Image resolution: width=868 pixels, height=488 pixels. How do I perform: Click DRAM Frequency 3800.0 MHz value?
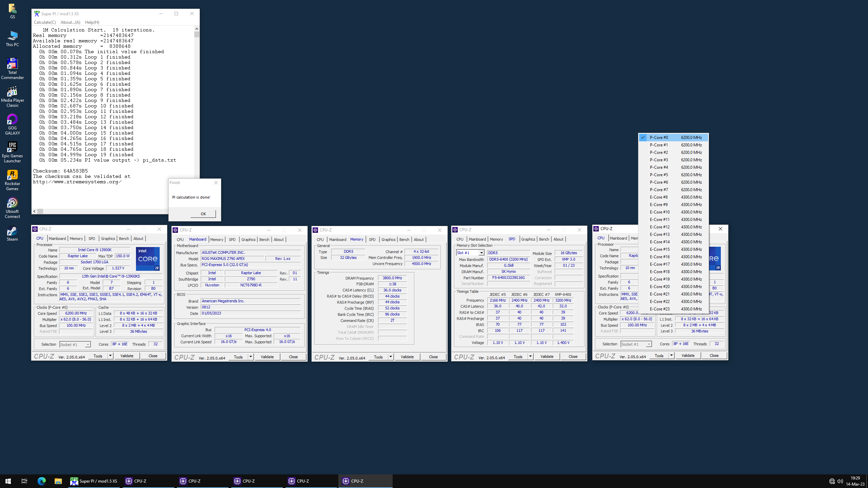click(392, 278)
